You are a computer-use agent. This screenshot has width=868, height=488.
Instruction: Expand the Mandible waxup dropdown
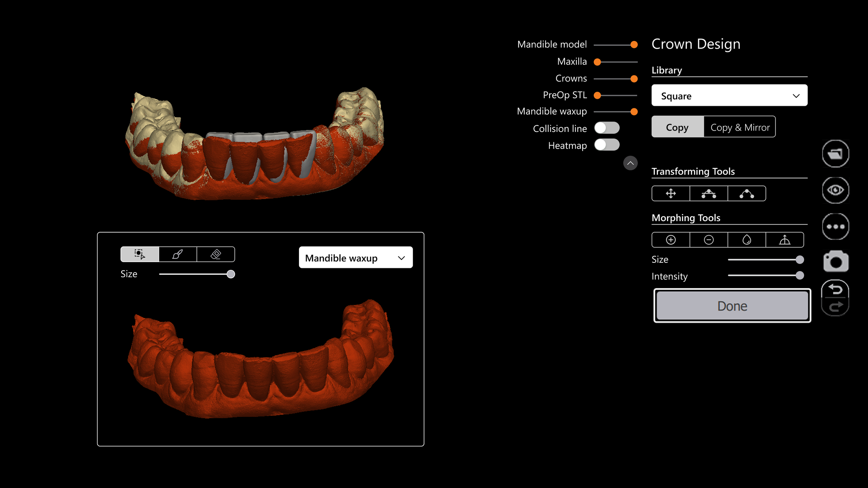tap(356, 258)
